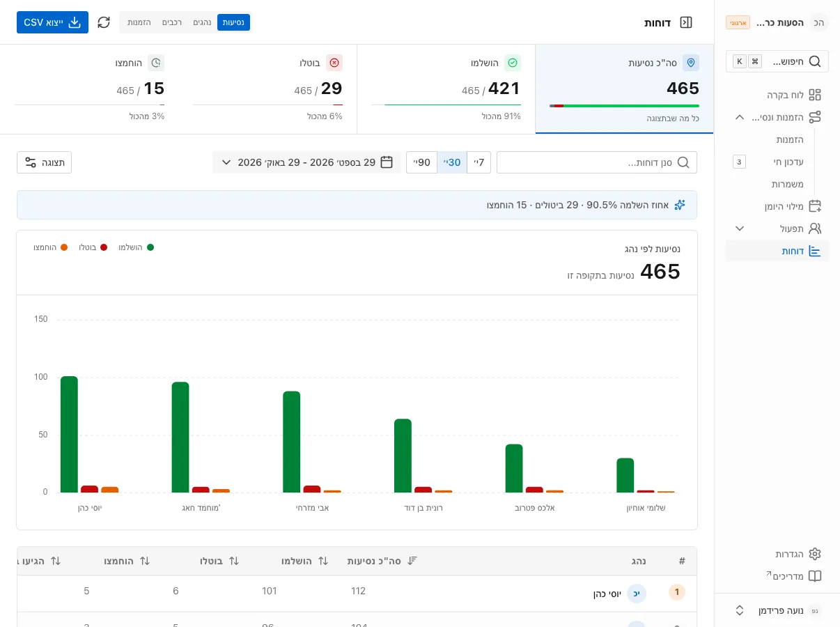Switch to הזמנות tab in top bar
The image size is (840, 627).
pyautogui.click(x=139, y=22)
